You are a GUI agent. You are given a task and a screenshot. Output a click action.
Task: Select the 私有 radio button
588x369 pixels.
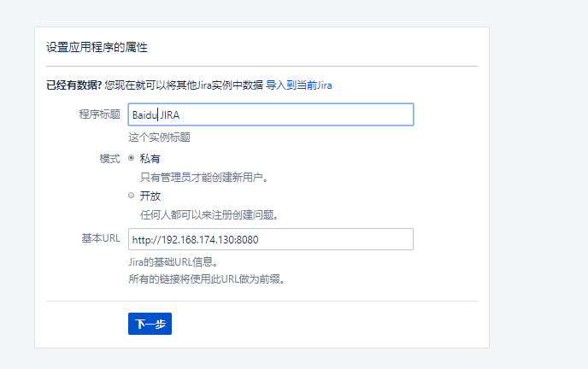click(x=132, y=158)
